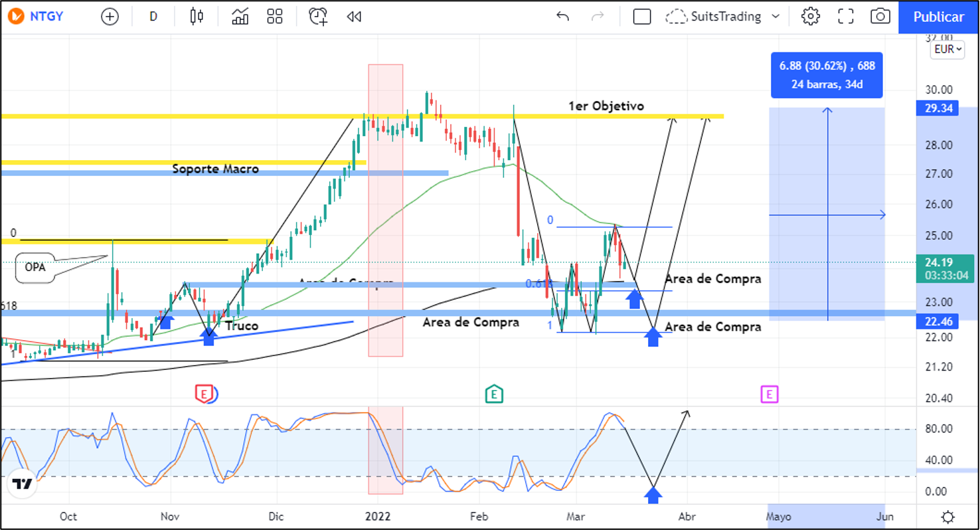Create an alert with the alarm clock icon
Image resolution: width=980 pixels, height=530 pixels.
pyautogui.click(x=318, y=17)
